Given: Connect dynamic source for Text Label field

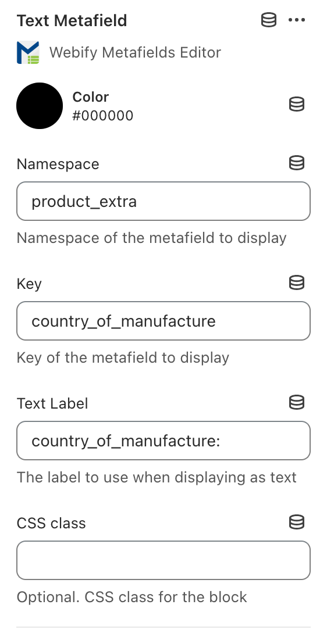Looking at the screenshot, I should [x=297, y=402].
